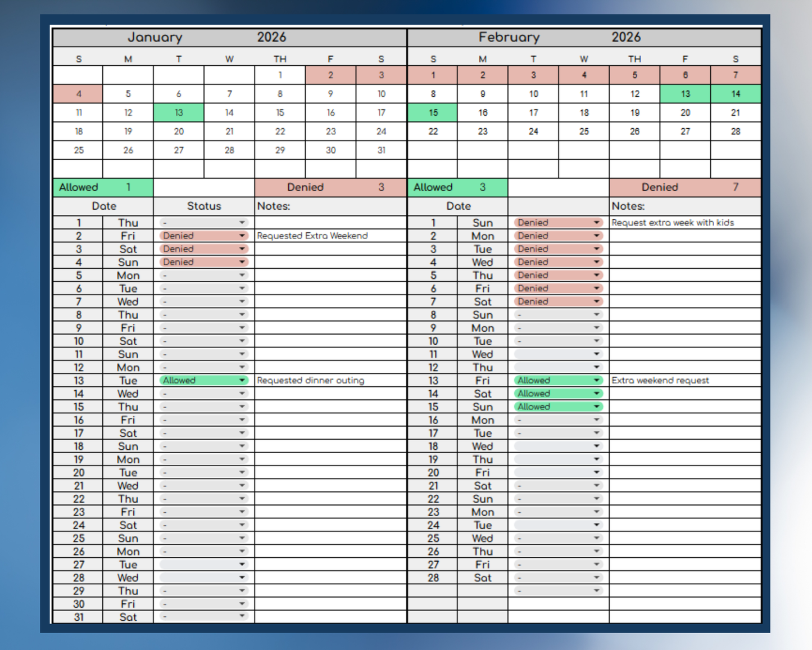Image resolution: width=812 pixels, height=650 pixels.
Task: Open Allowed dropdown for February 14 Sat
Action: click(559, 394)
